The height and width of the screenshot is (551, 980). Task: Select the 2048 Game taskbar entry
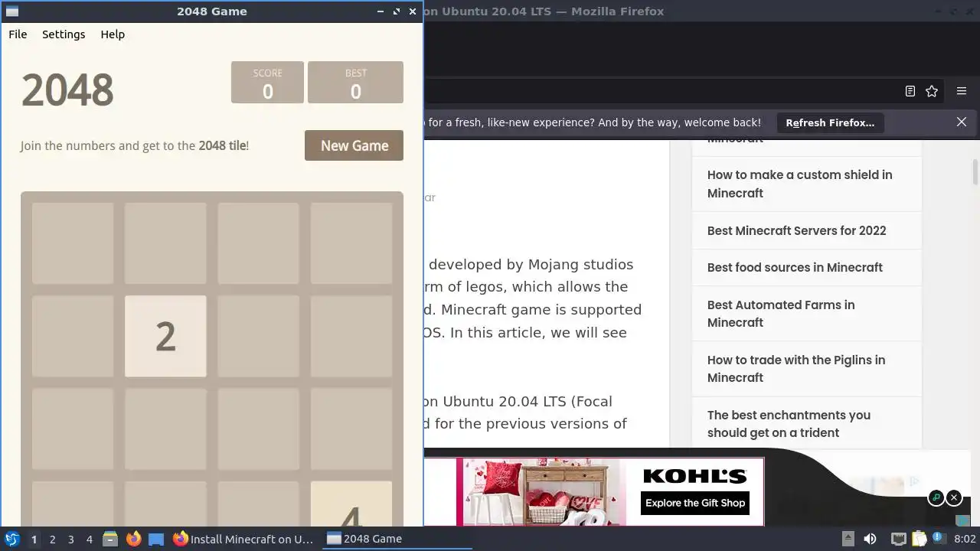tap(397, 539)
